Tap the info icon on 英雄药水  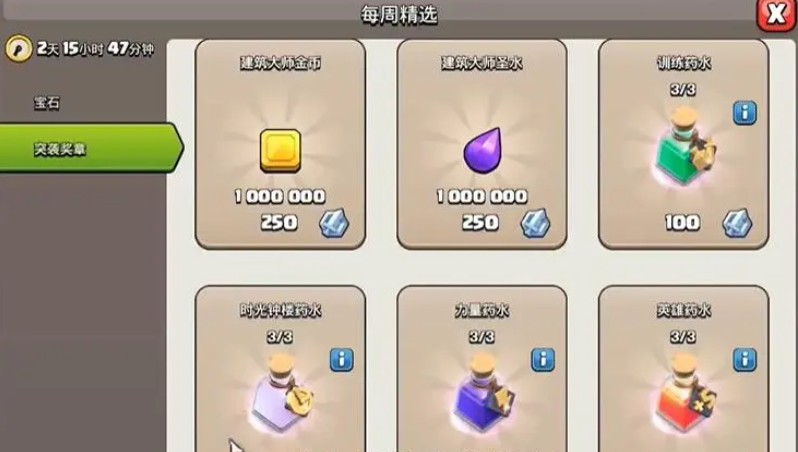click(745, 360)
